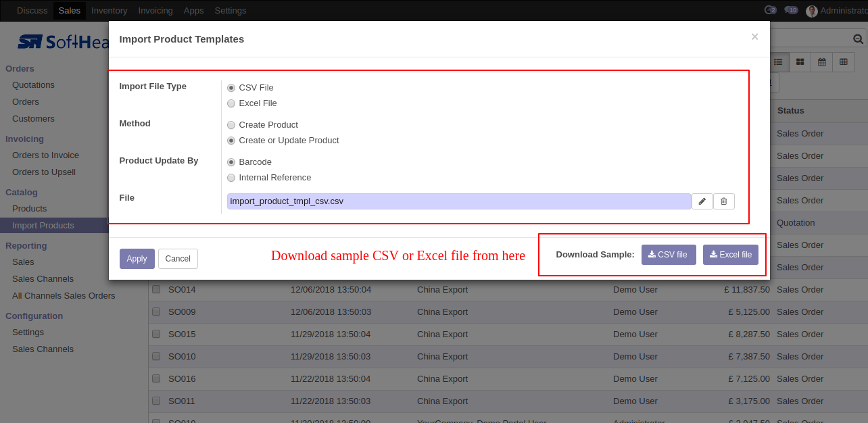Tick the checkbox for order SO011

[156, 401]
